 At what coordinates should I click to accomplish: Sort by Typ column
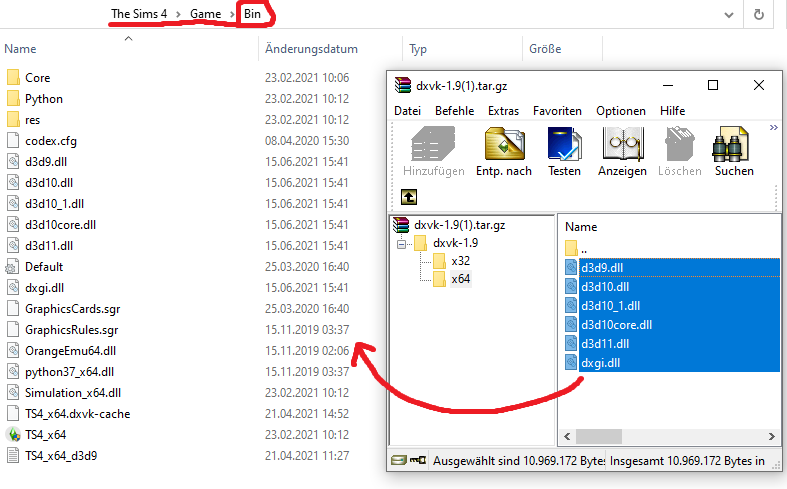(x=418, y=49)
